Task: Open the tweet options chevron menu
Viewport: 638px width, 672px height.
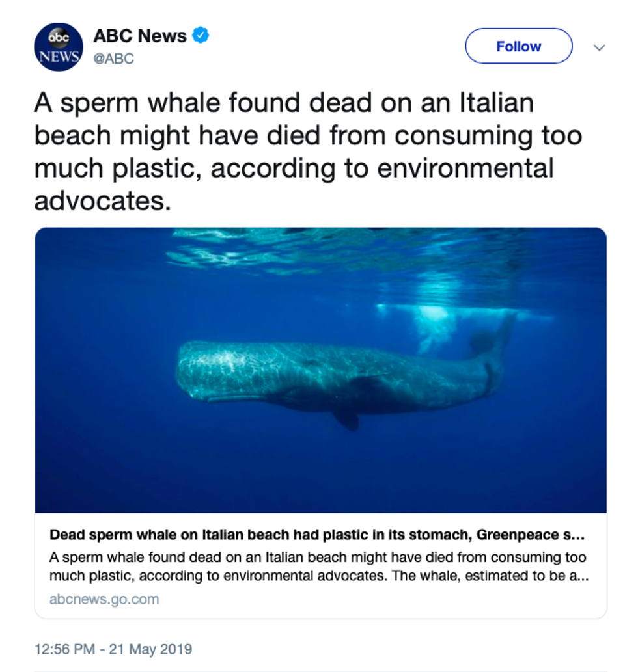Action: click(600, 47)
